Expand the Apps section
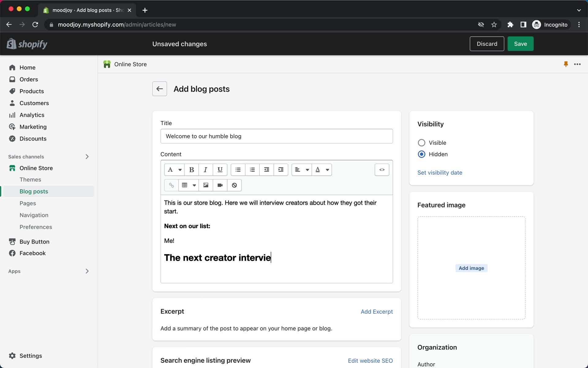 (x=87, y=271)
